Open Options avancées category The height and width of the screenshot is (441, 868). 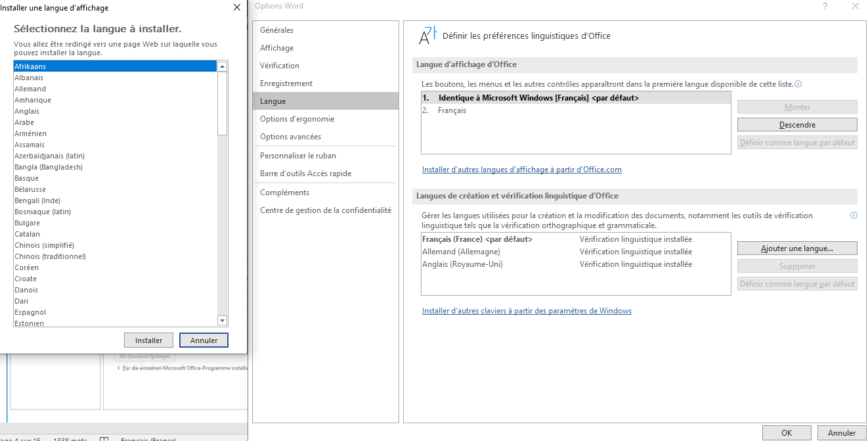point(325,137)
